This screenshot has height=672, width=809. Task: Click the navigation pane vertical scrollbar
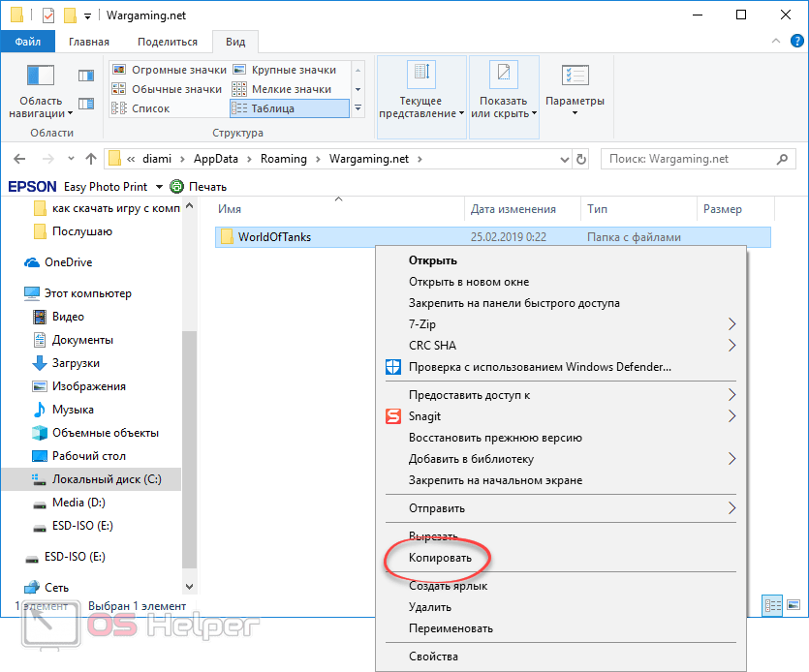coord(189,436)
